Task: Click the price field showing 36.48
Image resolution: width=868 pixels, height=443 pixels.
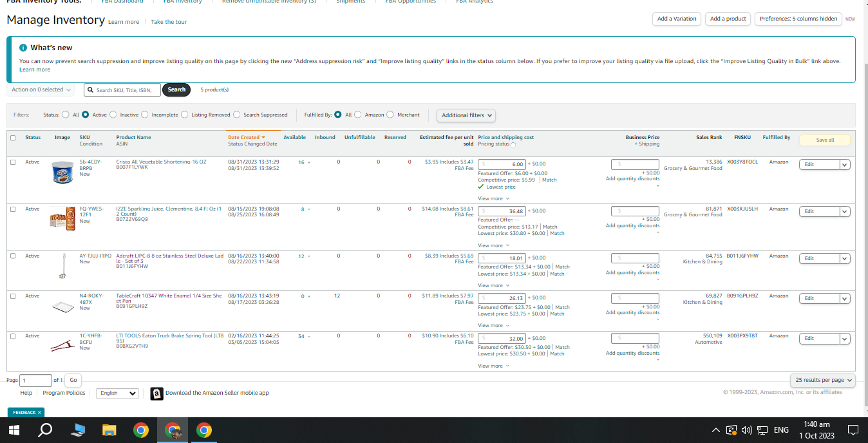Action: point(502,211)
